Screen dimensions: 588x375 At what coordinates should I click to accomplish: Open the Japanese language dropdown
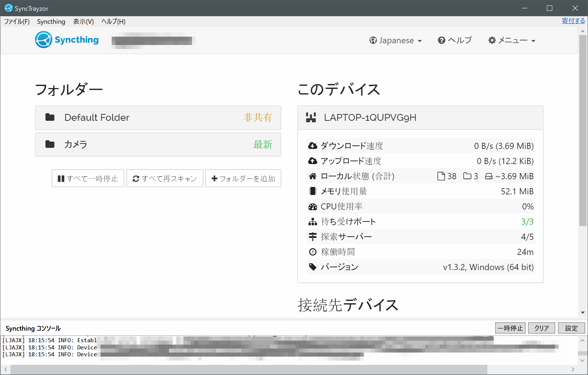pos(395,40)
